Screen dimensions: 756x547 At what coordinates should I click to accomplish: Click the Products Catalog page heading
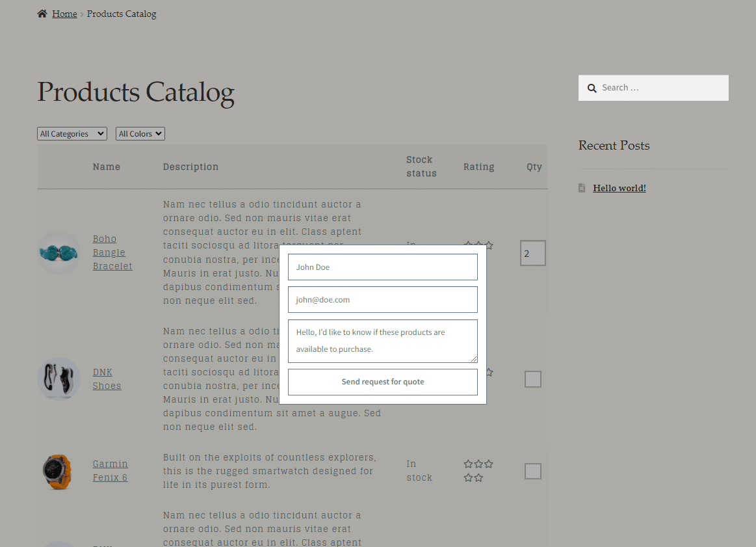point(136,92)
